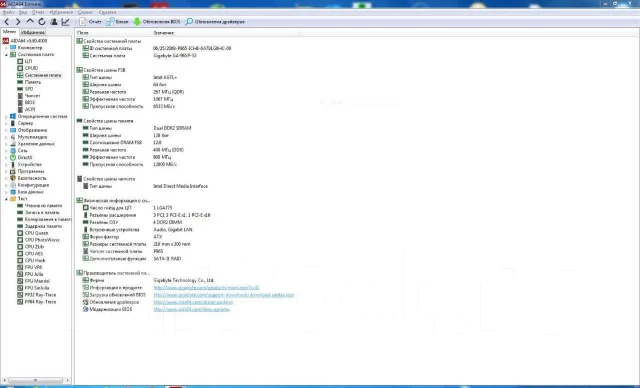This screenshot has width=640, height=388.
Task: Refresh the page using the circular arrow icon
Action: [42, 22]
